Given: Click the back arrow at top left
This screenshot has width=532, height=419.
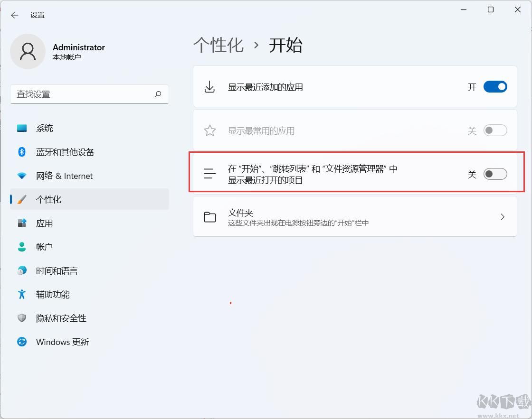Looking at the screenshot, I should (x=14, y=15).
